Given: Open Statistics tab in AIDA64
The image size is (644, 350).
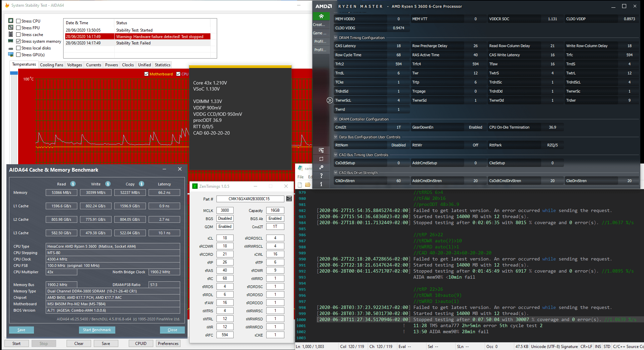Looking at the screenshot, I should pos(163,65).
